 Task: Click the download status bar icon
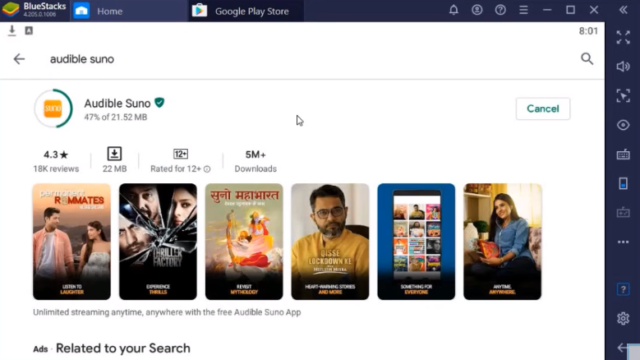click(12, 31)
